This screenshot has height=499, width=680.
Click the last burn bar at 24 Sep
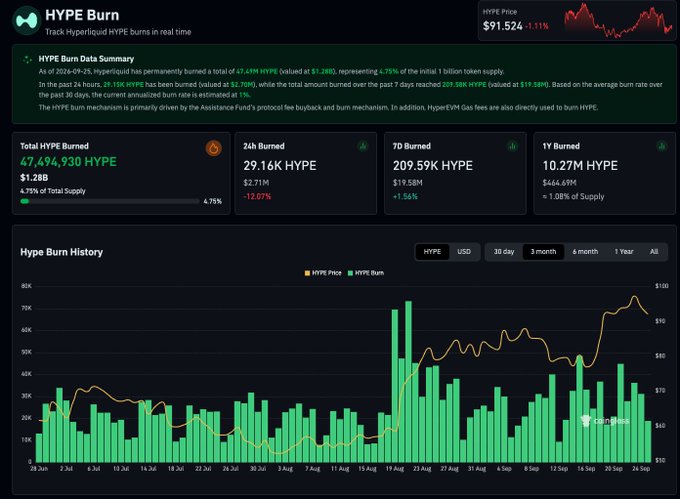[648, 441]
